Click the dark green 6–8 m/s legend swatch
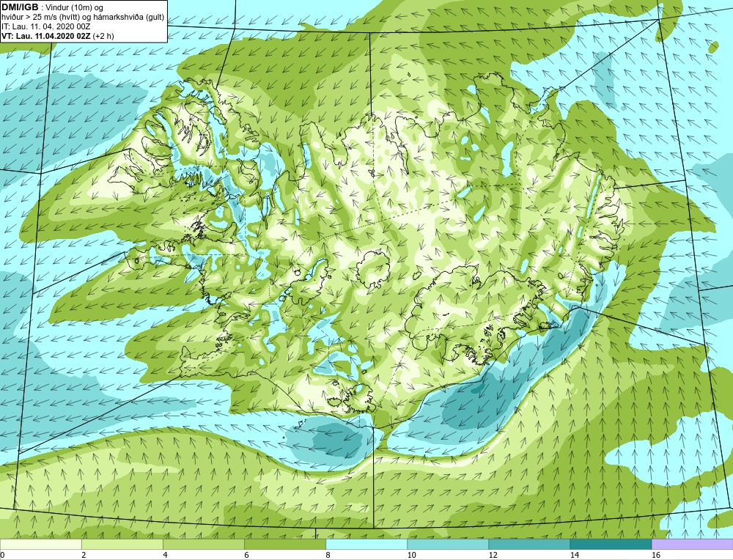Screen dimensions: 733x560 285,544
